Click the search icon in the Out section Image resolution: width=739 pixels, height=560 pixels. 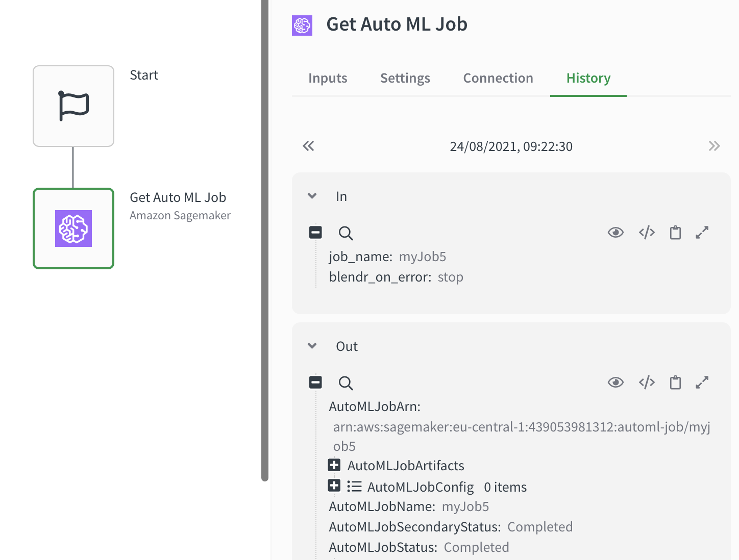tap(346, 383)
